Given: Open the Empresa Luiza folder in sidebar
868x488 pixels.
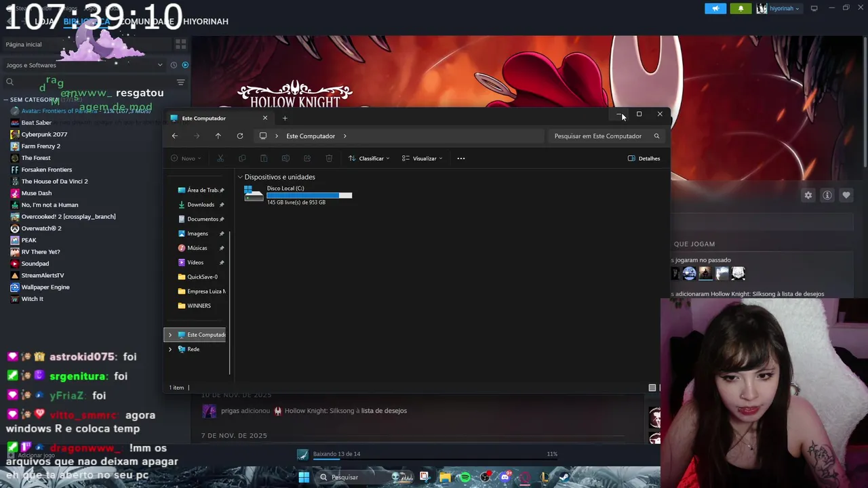Looking at the screenshot, I should [201, 291].
